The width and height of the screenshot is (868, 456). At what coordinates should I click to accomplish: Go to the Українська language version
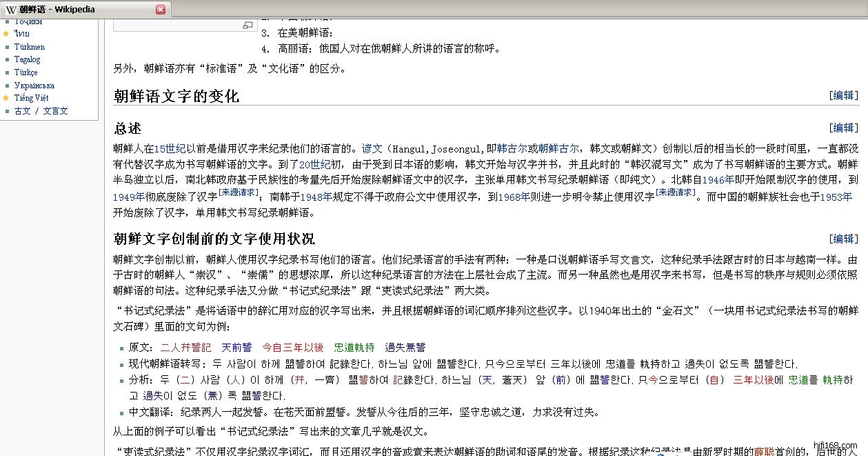click(x=34, y=86)
